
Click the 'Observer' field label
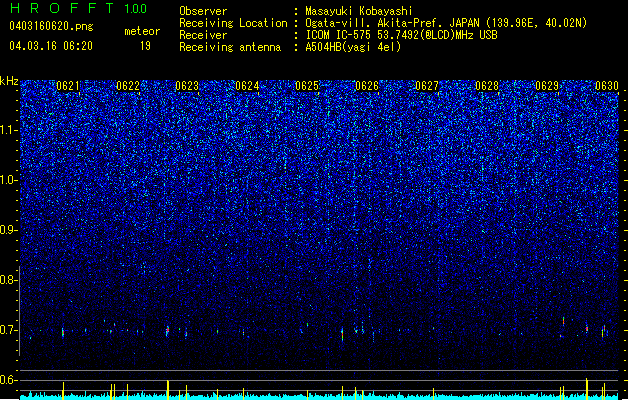click(x=203, y=11)
